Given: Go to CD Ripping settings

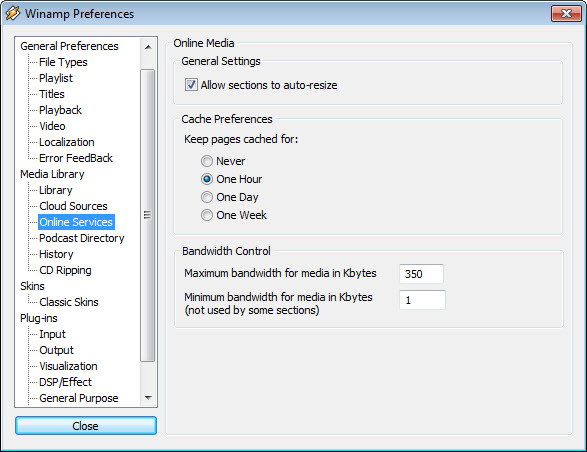Looking at the screenshot, I should click(x=65, y=270).
